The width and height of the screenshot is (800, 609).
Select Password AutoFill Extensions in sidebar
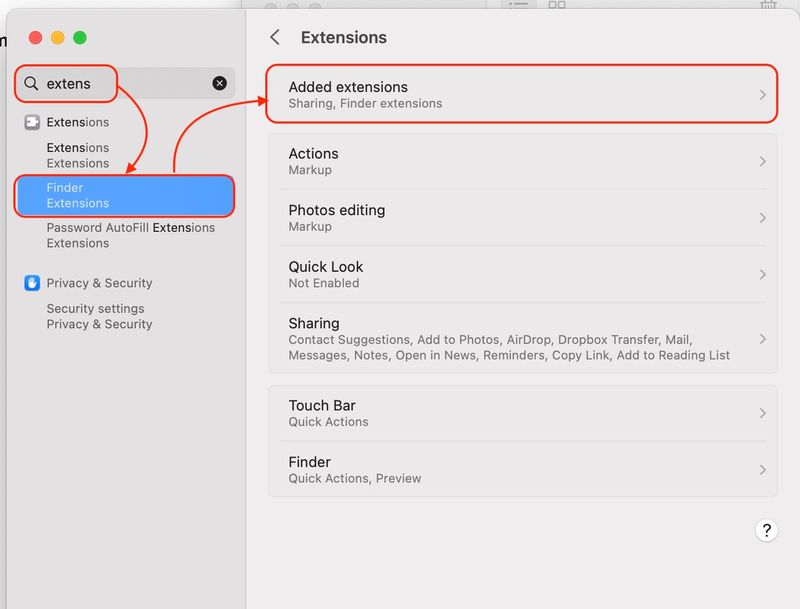[129, 235]
